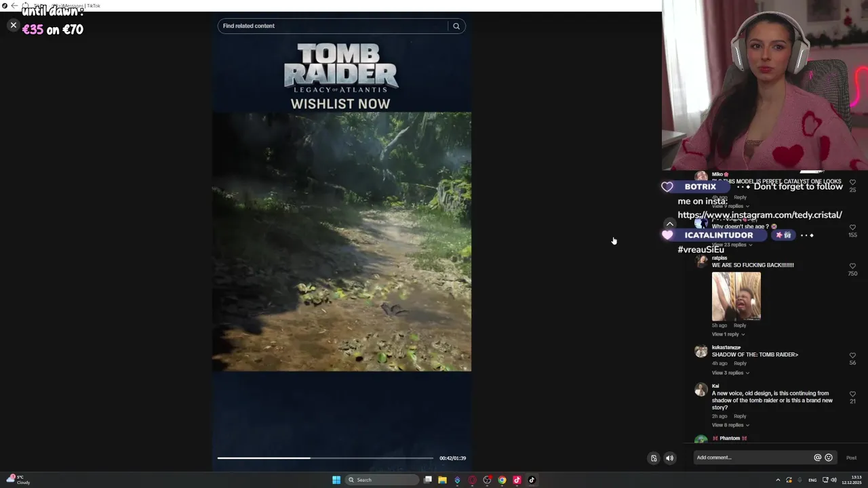Image resolution: width=868 pixels, height=488 pixels.
Task: Reply to Kai's comment
Action: pyautogui.click(x=740, y=416)
